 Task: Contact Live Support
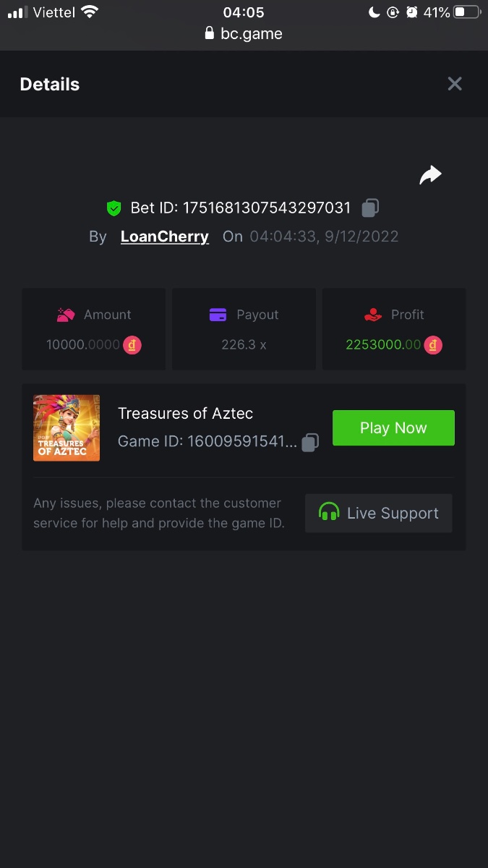coord(379,514)
